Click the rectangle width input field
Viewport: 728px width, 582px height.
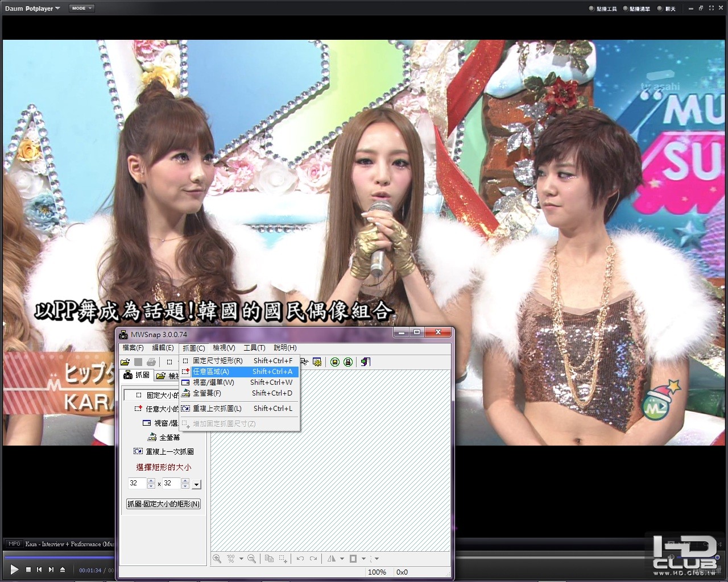click(137, 484)
